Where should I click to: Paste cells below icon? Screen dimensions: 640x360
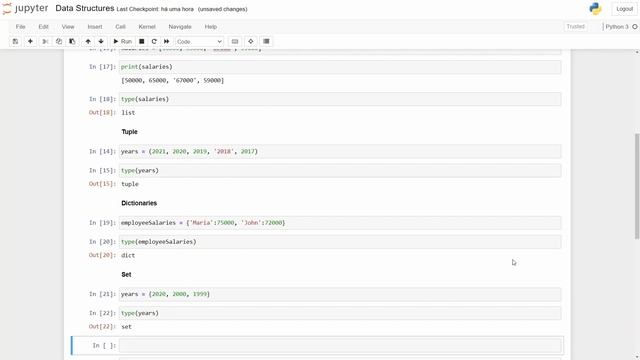pos(72,41)
